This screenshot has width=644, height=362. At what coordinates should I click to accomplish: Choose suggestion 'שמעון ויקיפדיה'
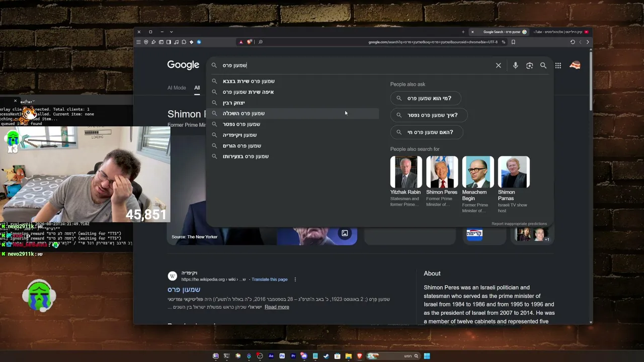293,135
